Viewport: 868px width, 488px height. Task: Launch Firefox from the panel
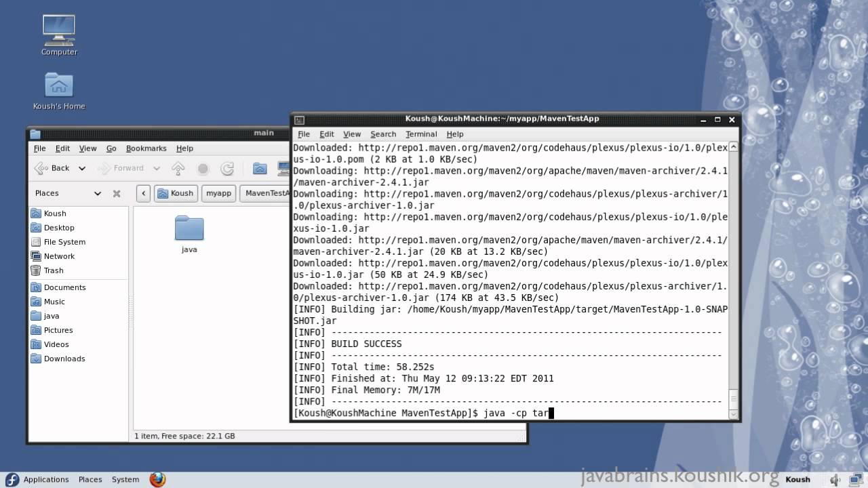(157, 480)
